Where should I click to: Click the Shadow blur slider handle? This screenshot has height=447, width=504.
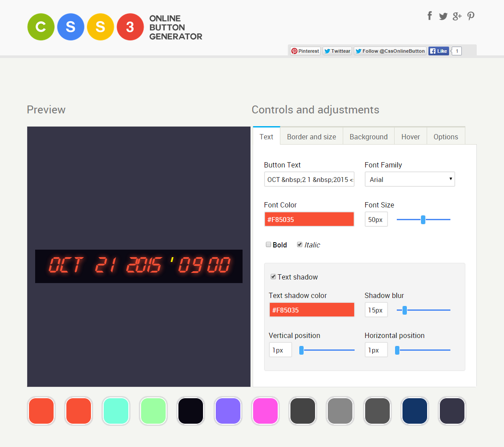405,310
